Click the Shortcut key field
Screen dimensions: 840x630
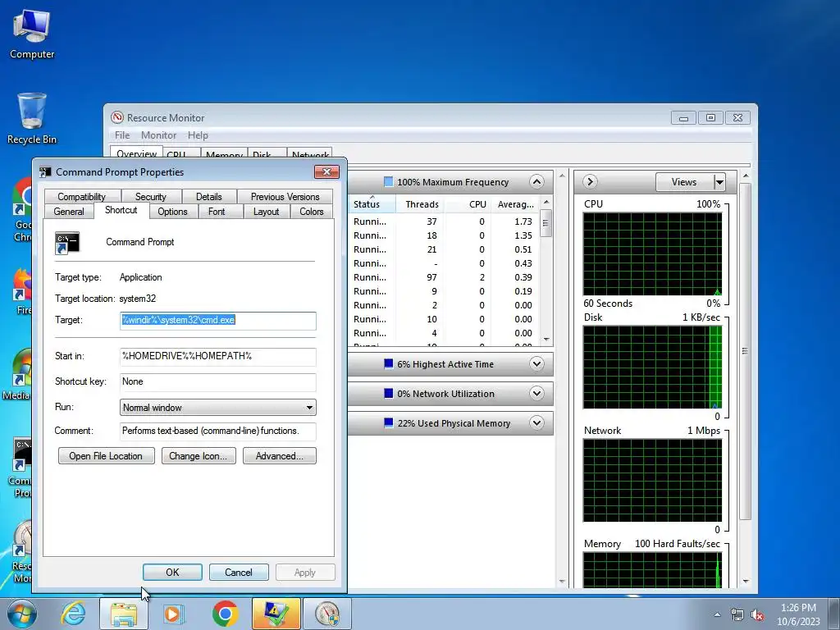[218, 381]
